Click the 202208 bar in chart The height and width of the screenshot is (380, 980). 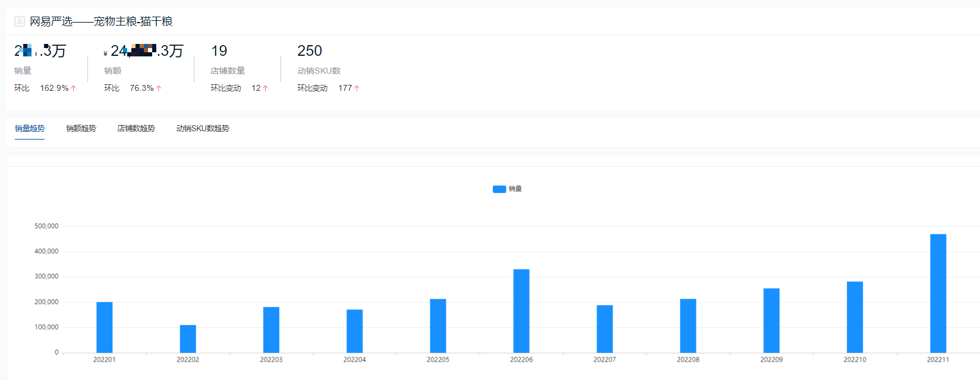(688, 325)
